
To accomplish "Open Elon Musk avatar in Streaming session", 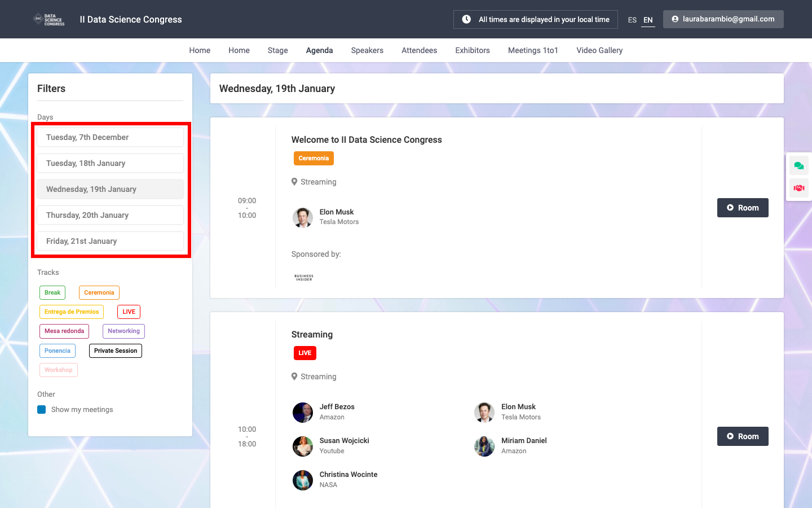I will 484,413.
